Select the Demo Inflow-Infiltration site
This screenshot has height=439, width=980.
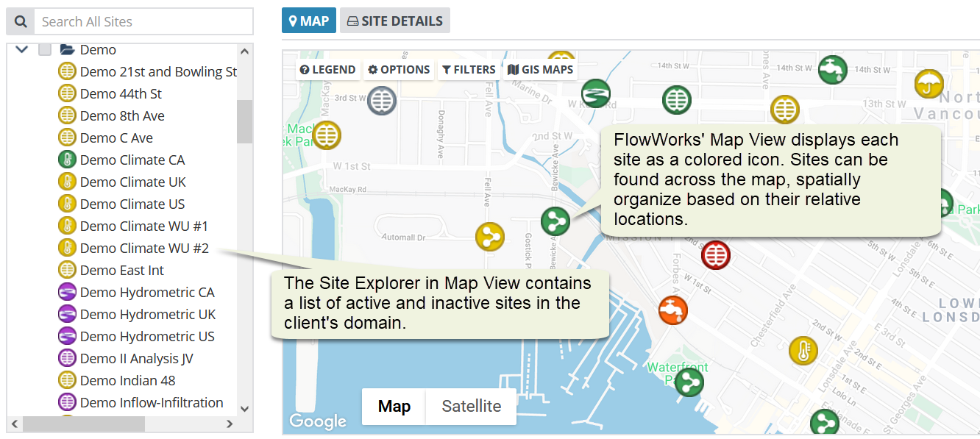[x=152, y=402]
